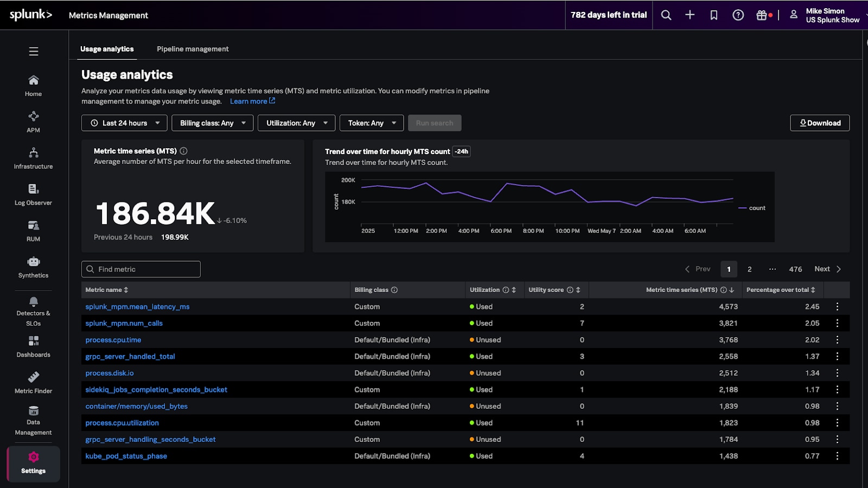Open row menu for process.disk.io
Image resolution: width=868 pixels, height=488 pixels.
coord(837,373)
